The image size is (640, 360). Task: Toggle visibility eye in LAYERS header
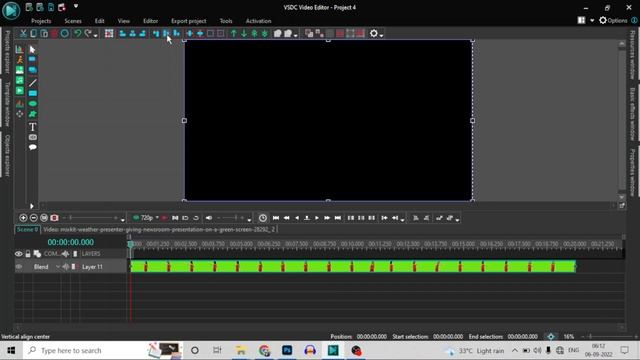point(19,254)
